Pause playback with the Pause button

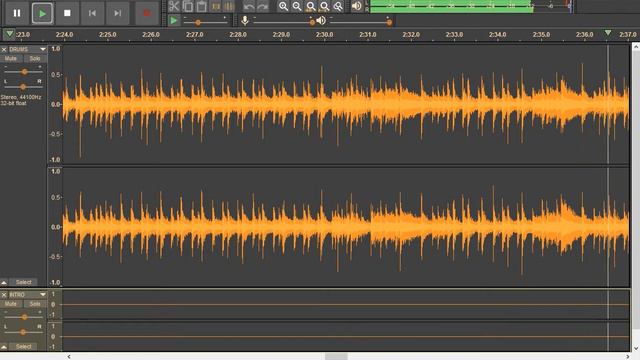(x=17, y=13)
